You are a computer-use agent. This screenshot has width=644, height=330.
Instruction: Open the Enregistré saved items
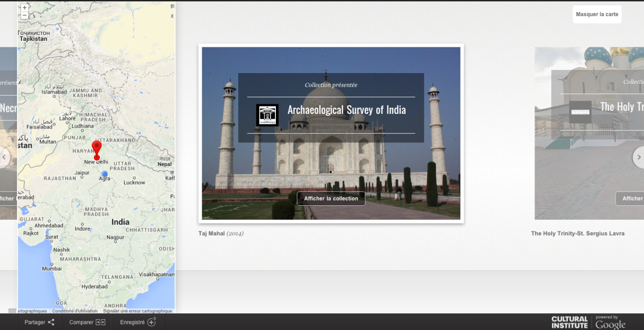137,322
